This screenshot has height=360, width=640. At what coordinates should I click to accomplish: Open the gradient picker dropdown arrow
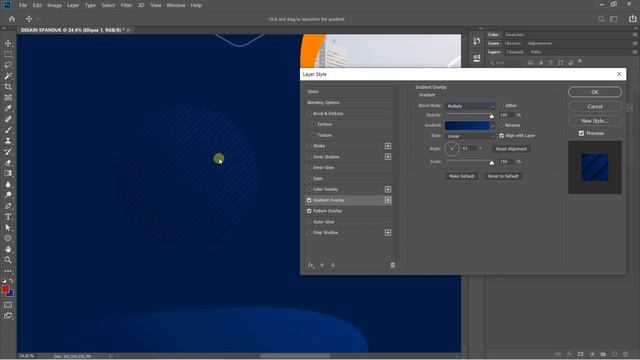tap(493, 125)
